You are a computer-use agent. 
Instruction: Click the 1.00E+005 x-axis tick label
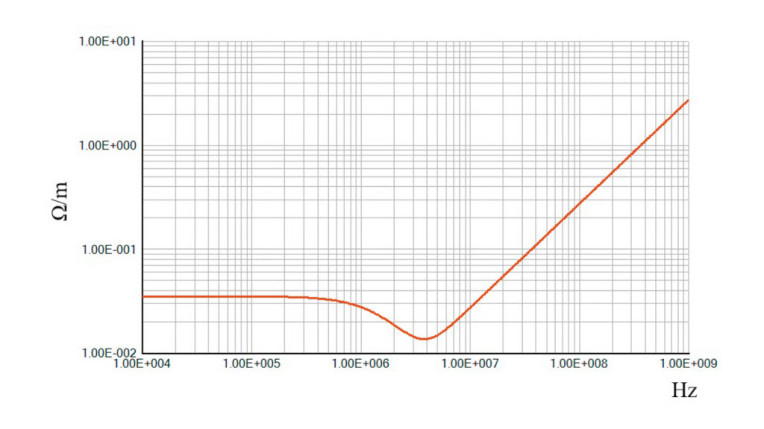click(x=254, y=365)
